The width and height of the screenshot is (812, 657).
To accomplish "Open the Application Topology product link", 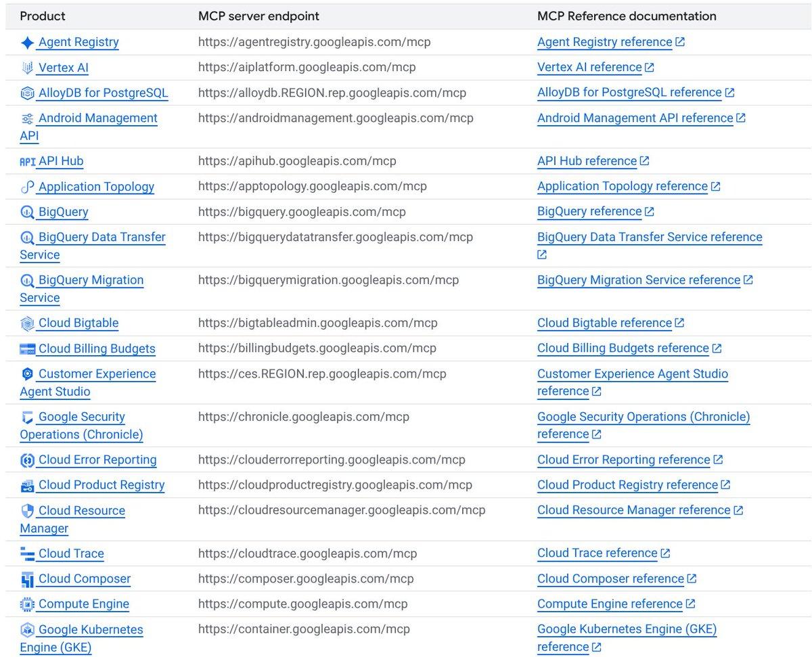I will click(96, 187).
